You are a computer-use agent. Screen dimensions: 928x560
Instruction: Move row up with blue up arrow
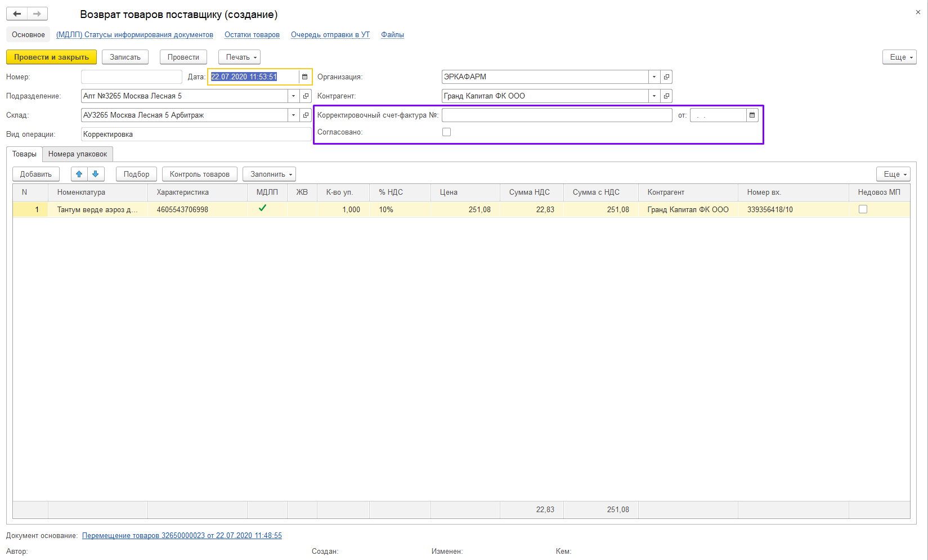79,174
